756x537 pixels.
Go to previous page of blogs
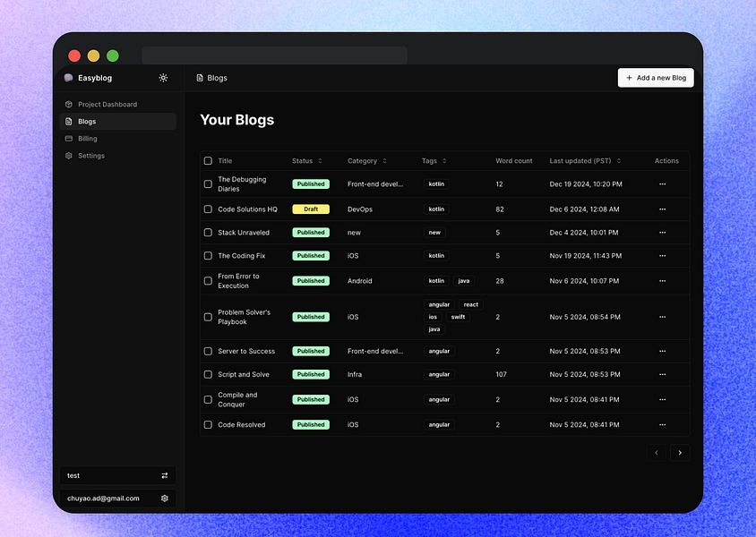pyautogui.click(x=657, y=453)
